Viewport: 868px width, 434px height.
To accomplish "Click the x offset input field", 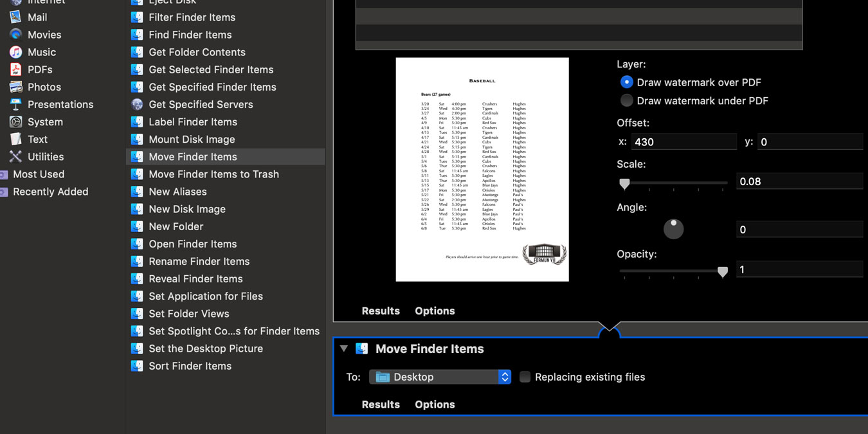I will 683,141.
